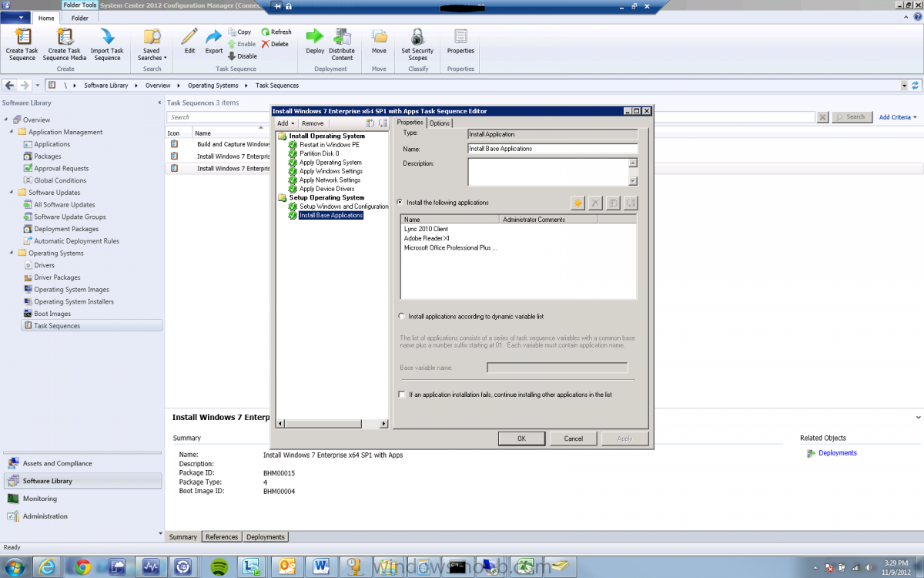
Task: Select the Partition Disk 0 step
Action: 319,153
